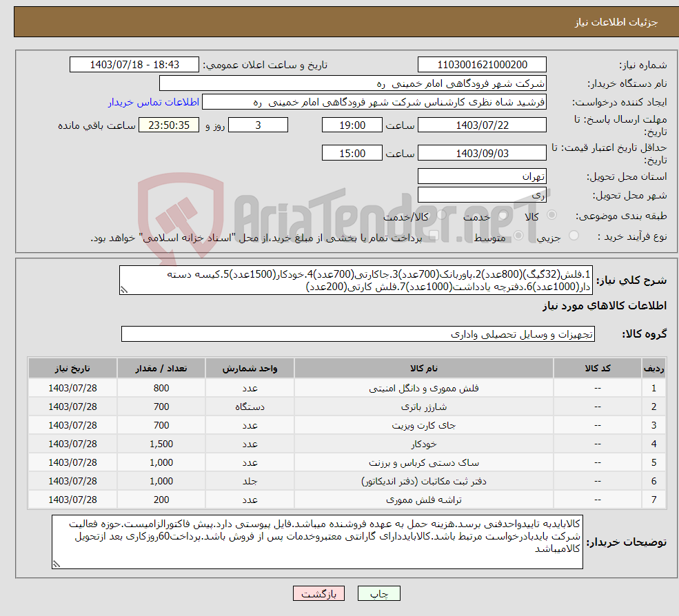Click the need number field 1103001621000200

482,65
